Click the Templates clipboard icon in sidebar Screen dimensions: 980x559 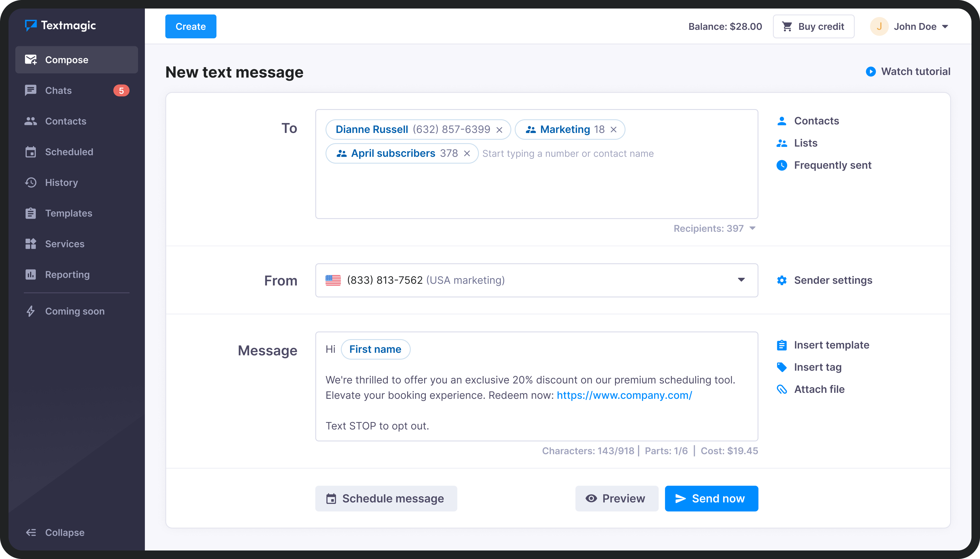31,213
